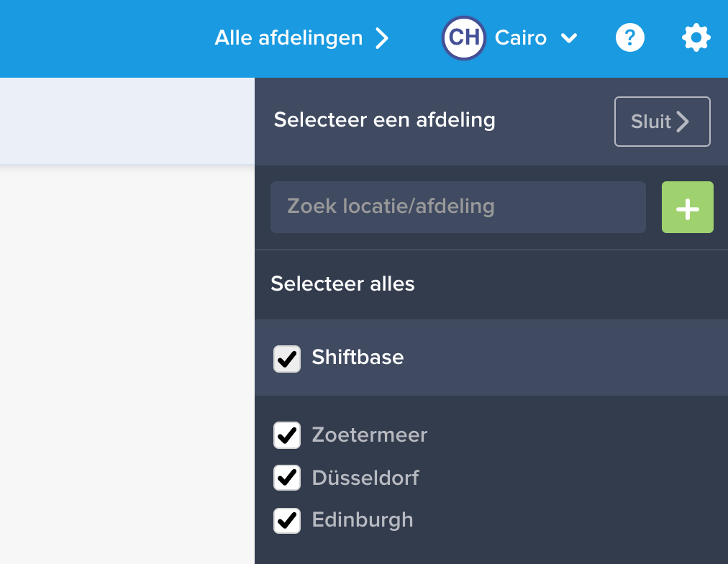728x564 pixels.
Task: Deselect the Edinburgh checkbox
Action: pos(287,520)
